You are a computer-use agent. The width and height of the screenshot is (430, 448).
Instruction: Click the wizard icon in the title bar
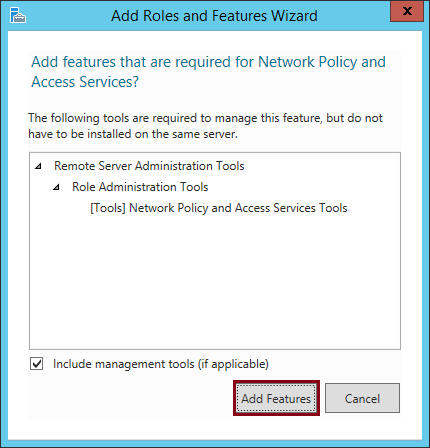point(18,15)
